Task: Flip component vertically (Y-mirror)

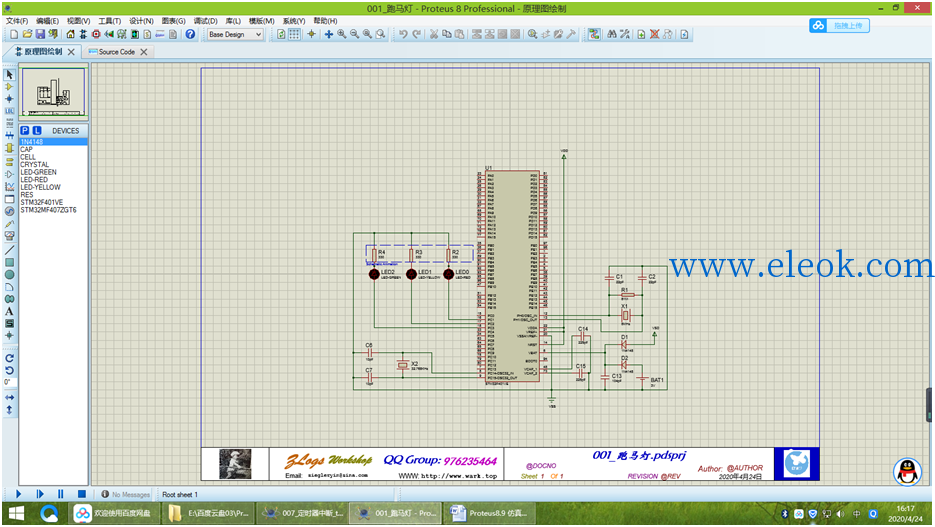Action: [10, 410]
